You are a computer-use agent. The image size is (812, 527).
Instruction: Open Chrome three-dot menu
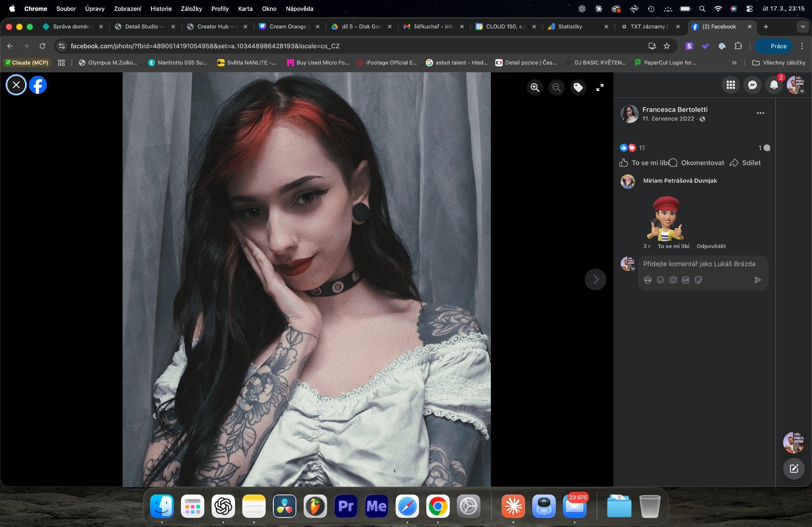click(802, 46)
